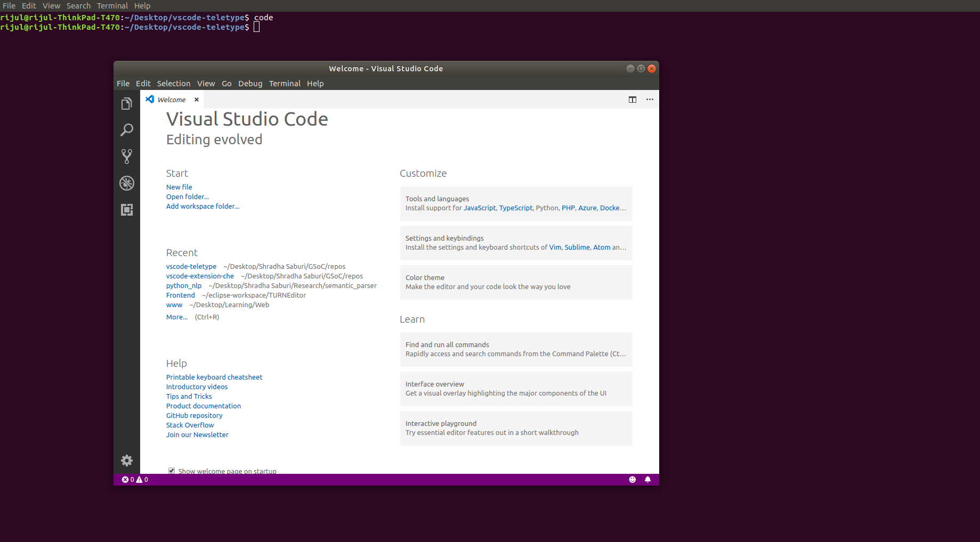Install Sublime keybindings
This screenshot has height=542, width=980.
coord(577,247)
